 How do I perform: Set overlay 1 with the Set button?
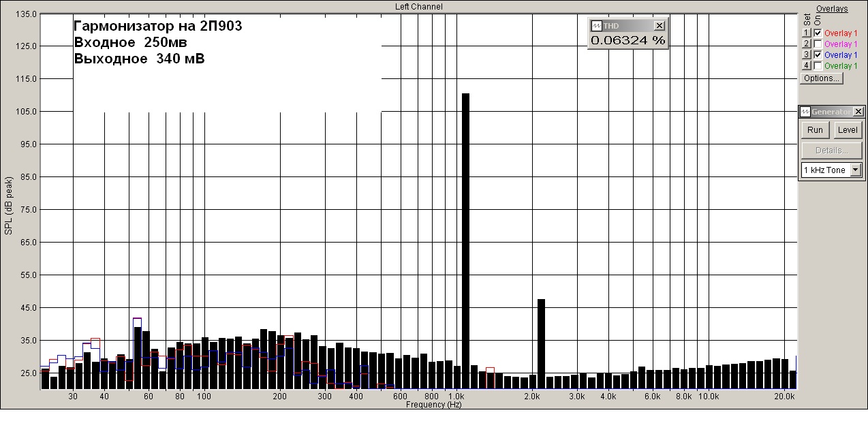tap(806, 33)
